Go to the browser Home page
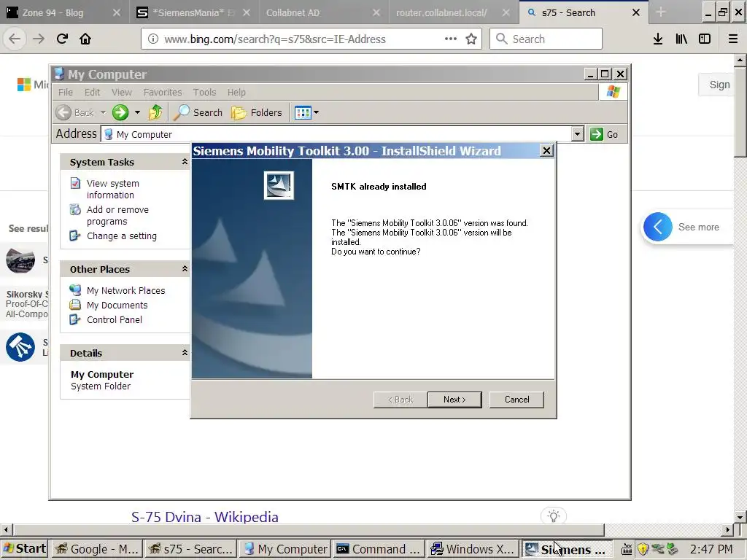The width and height of the screenshot is (747, 560). click(85, 39)
